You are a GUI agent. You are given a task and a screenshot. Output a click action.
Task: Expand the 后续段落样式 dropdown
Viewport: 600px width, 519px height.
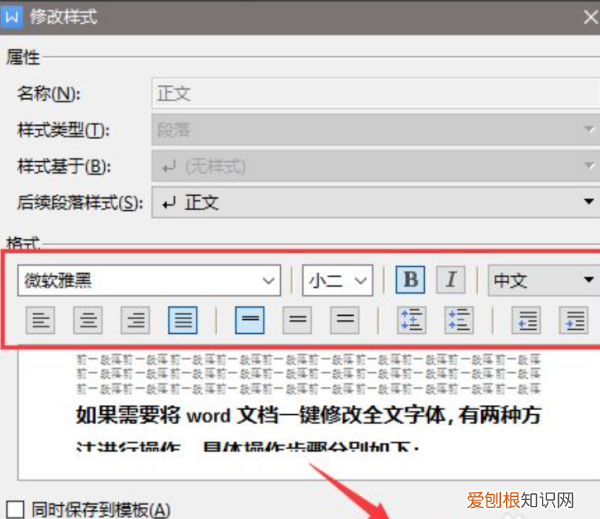pyautogui.click(x=375, y=202)
